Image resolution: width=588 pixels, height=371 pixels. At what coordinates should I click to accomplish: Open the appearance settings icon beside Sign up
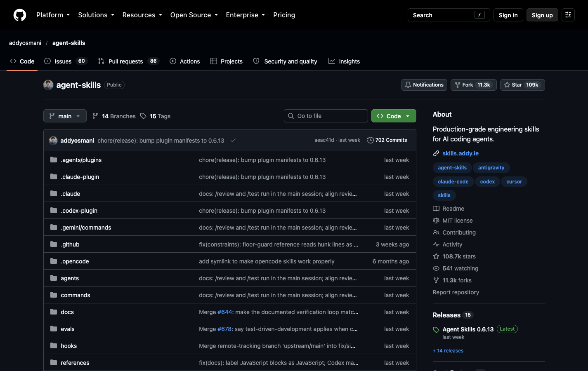pos(568,15)
